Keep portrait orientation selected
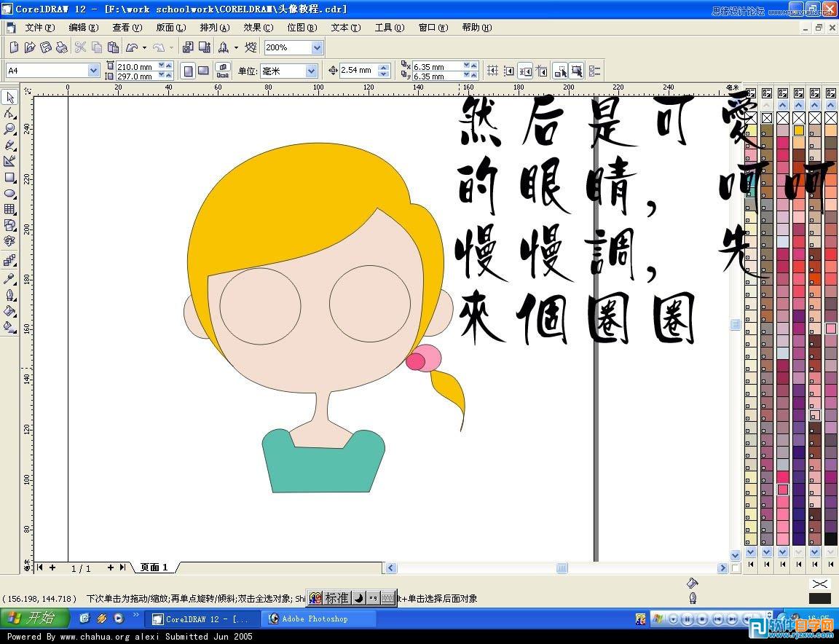839x644 pixels. tap(188, 70)
